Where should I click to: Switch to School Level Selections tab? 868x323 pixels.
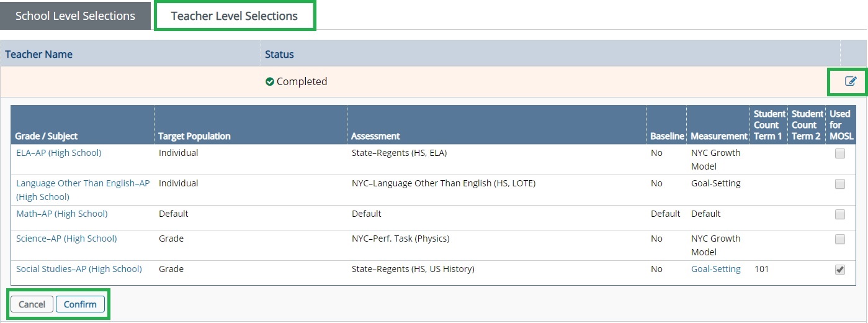click(x=75, y=16)
